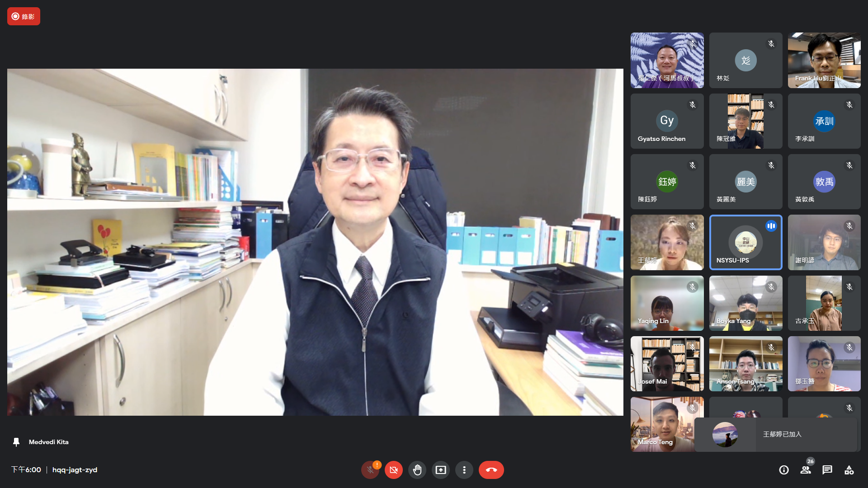Show the participants list
Screen dimensions: 868x488
tap(806, 470)
